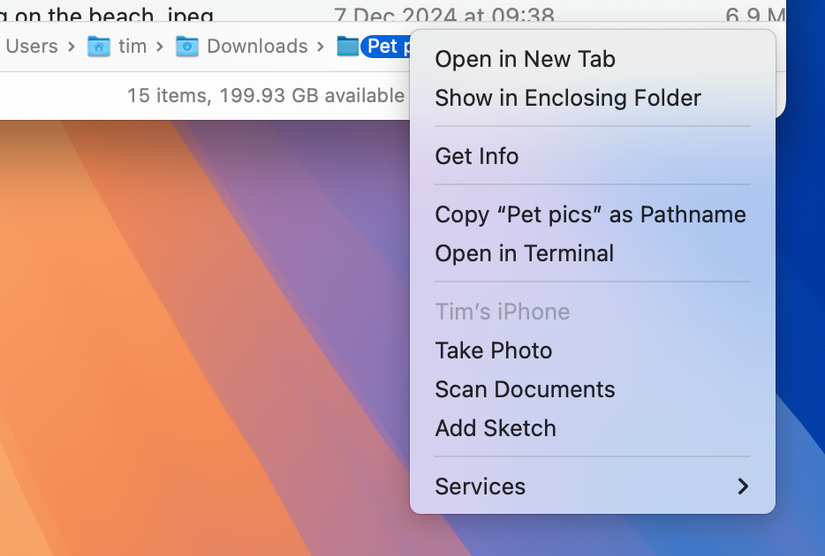Click the Users label in path bar
825x556 pixels.
tap(31, 46)
